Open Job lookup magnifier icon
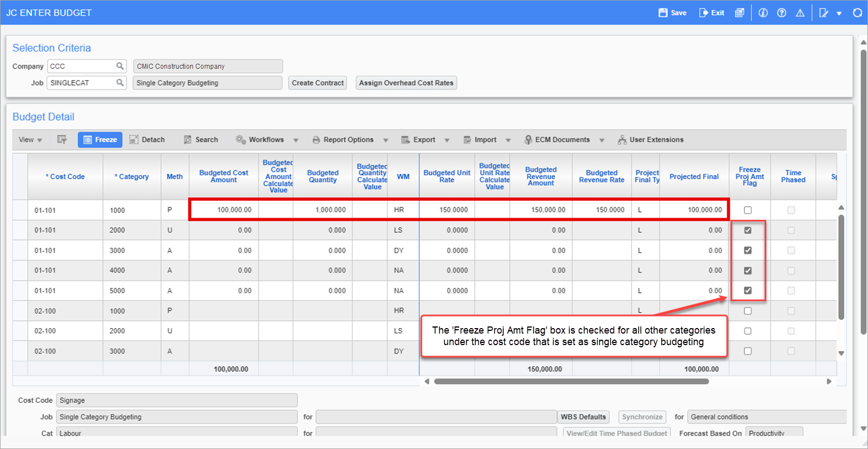868x449 pixels. [120, 82]
